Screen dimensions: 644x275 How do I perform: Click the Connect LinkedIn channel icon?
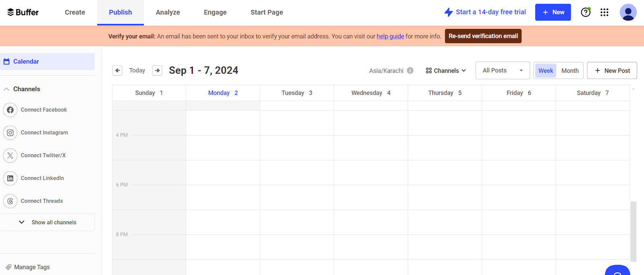(x=10, y=178)
